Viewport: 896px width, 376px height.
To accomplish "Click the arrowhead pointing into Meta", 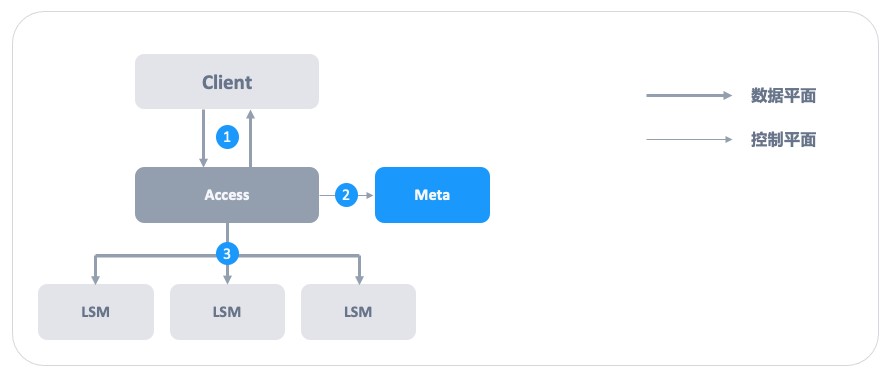I will (369, 195).
